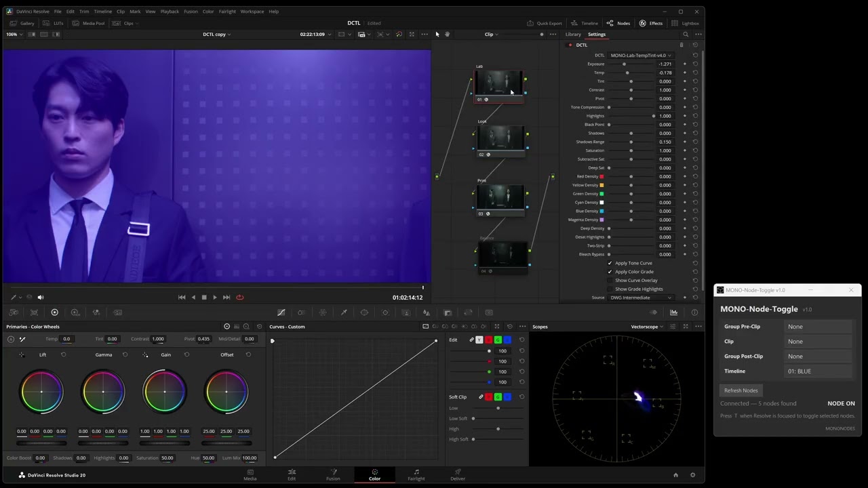Image resolution: width=868 pixels, height=488 pixels.
Task: Open the Info palette icon
Action: pos(694,312)
